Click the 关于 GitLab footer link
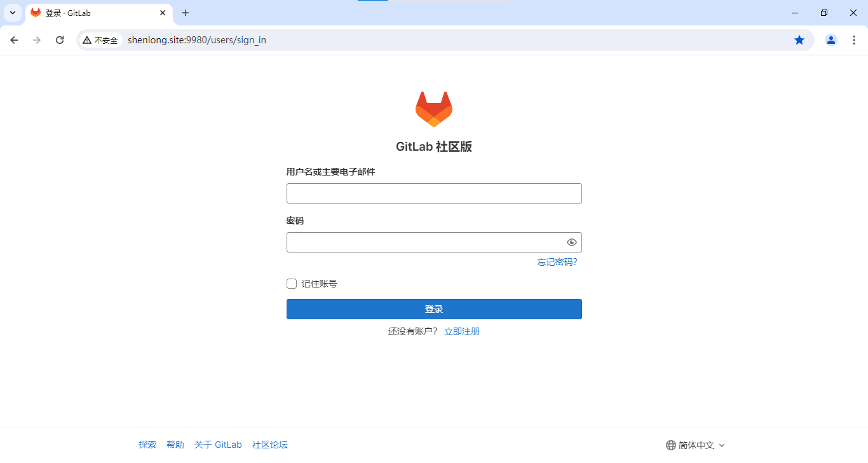This screenshot has height=463, width=868. coord(218,445)
